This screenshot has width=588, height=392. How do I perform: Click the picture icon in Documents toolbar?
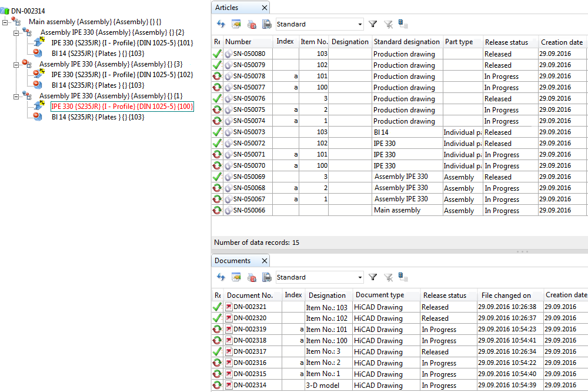236,277
